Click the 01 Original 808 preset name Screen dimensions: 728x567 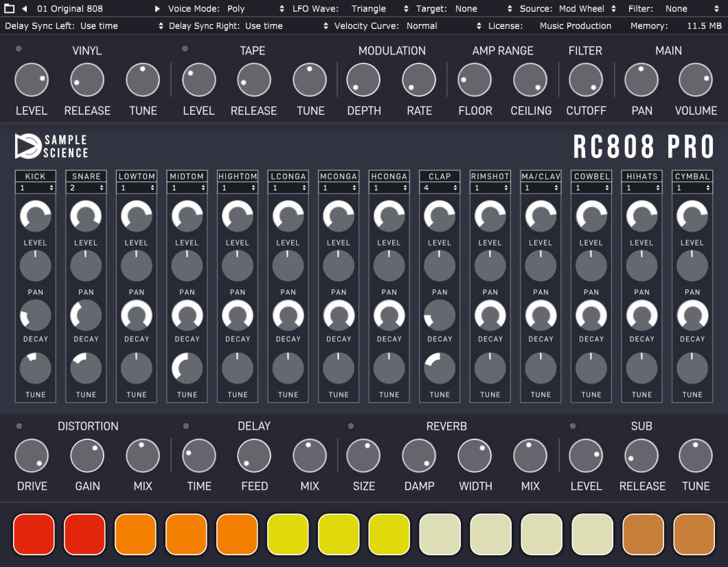point(70,9)
